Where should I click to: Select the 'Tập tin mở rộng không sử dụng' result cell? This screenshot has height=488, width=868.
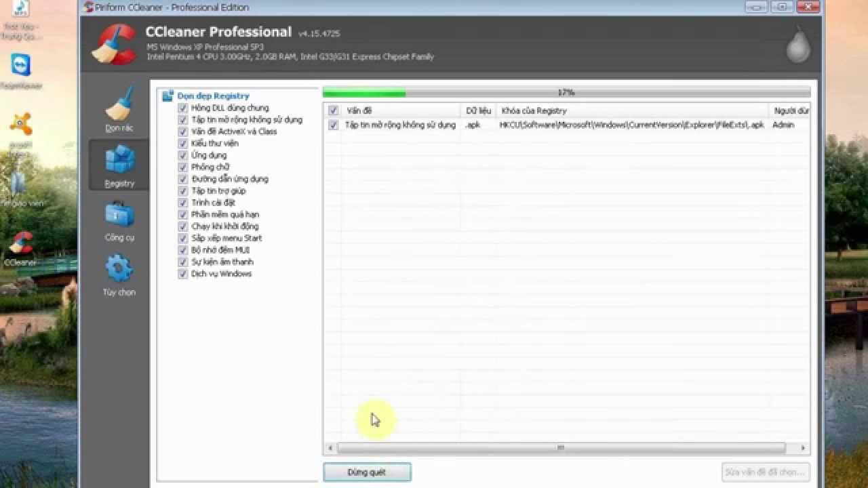(x=400, y=125)
